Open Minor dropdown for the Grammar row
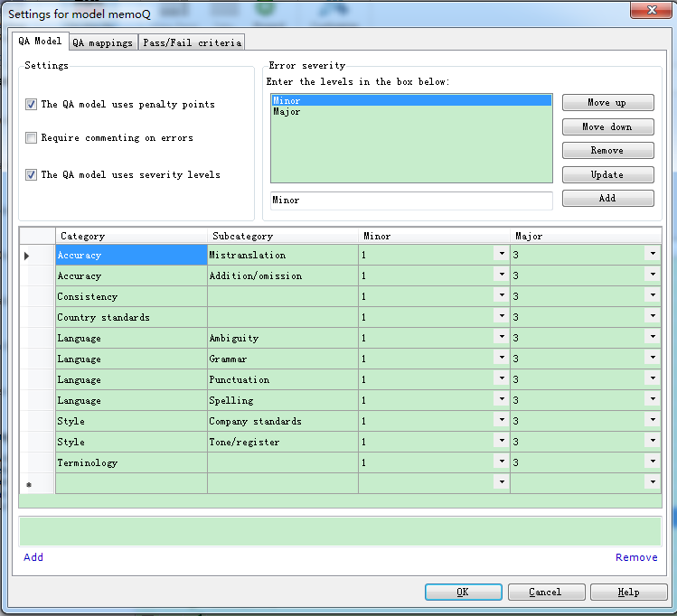Screen dimensions: 677x616 [502, 357]
